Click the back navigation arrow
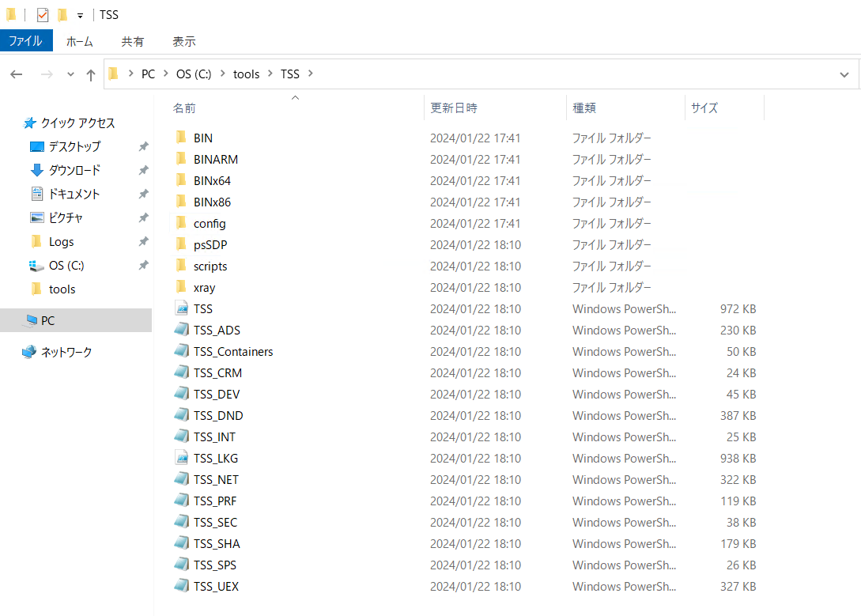Viewport: 861px width, 616px height. coord(17,74)
